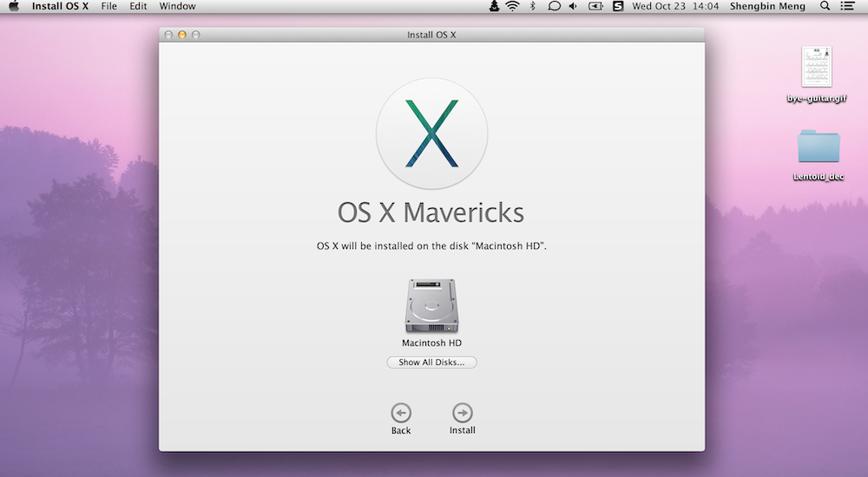
Task: Open the Install OS X application menu
Action: click(x=60, y=6)
